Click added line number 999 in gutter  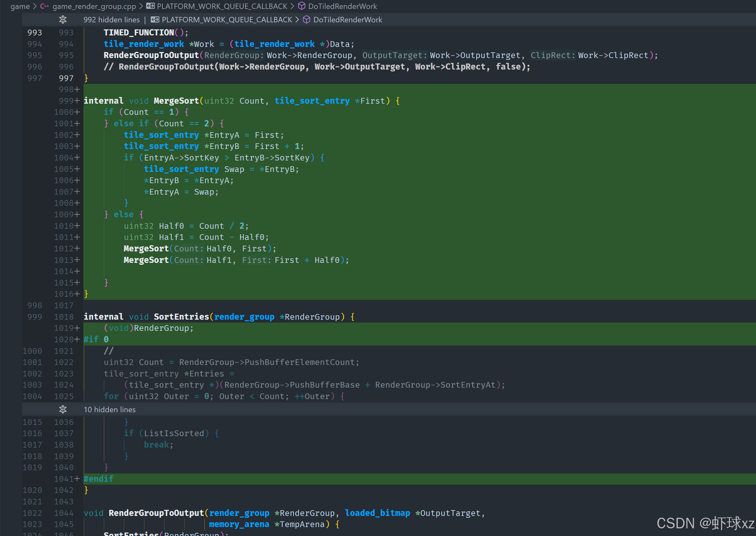66,101
